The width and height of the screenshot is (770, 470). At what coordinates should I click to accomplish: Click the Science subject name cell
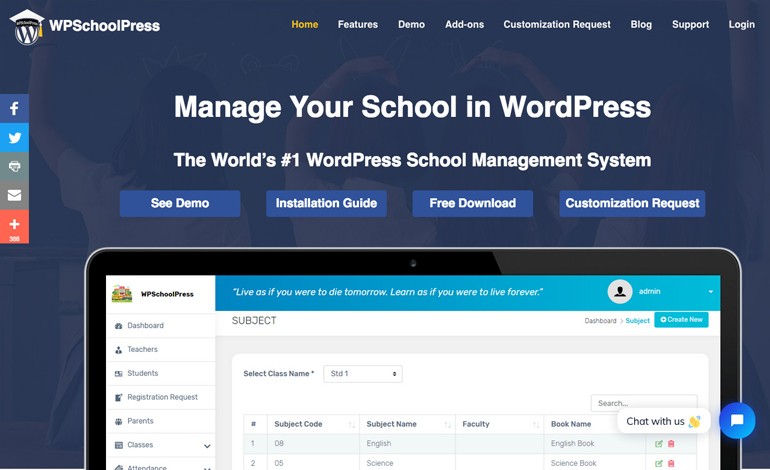380,463
